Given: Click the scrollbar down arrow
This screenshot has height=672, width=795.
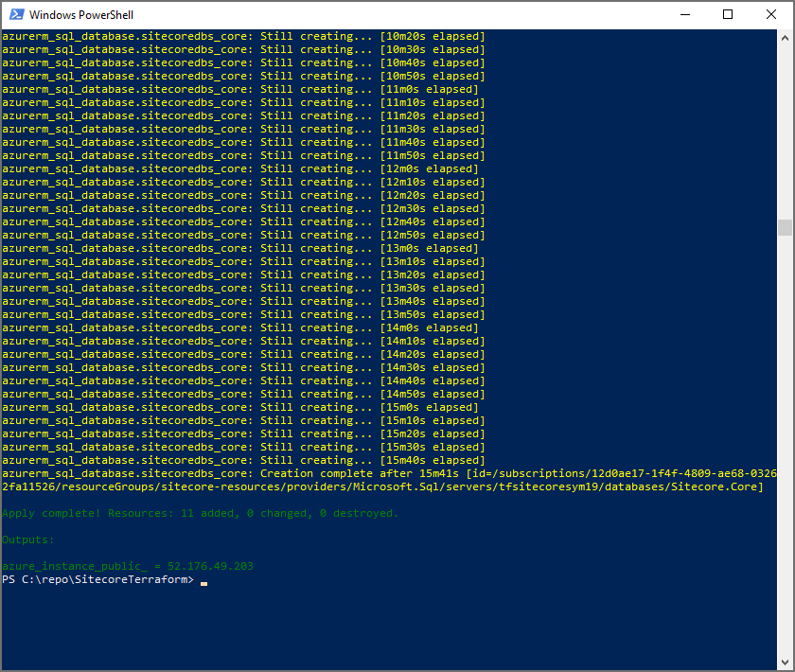Looking at the screenshot, I should [x=785, y=662].
